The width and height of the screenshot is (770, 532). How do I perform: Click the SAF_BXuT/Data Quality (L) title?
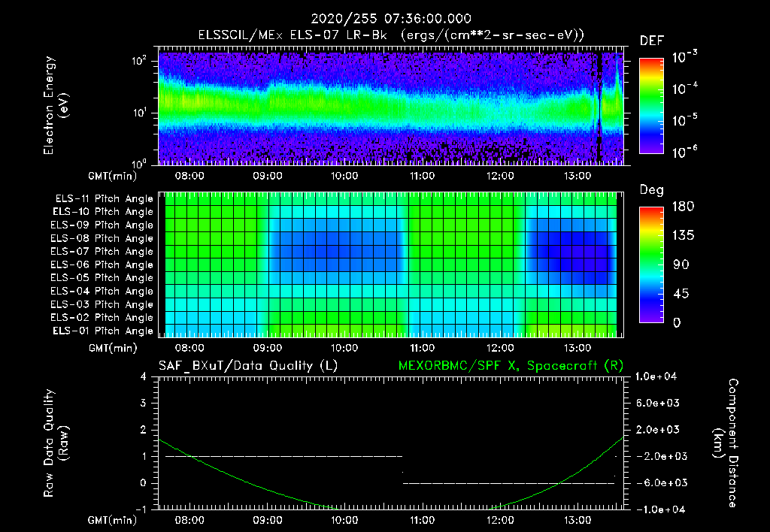click(x=248, y=366)
